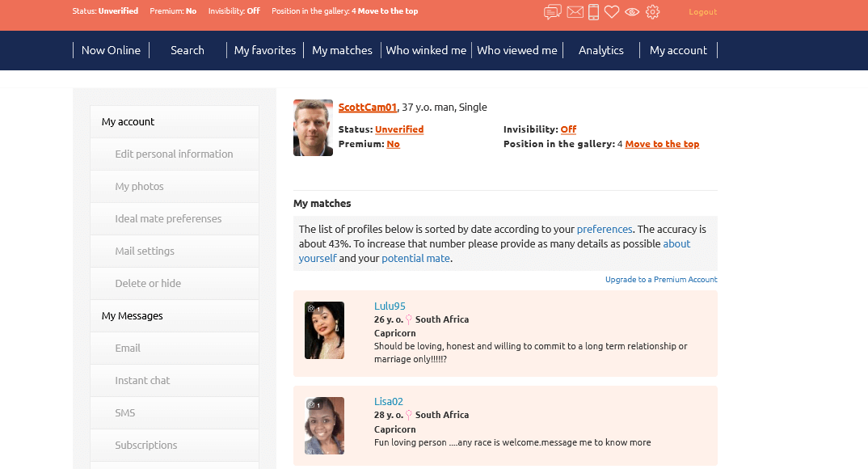Open Lisa02's profile name link
The image size is (868, 469).
tap(389, 401)
